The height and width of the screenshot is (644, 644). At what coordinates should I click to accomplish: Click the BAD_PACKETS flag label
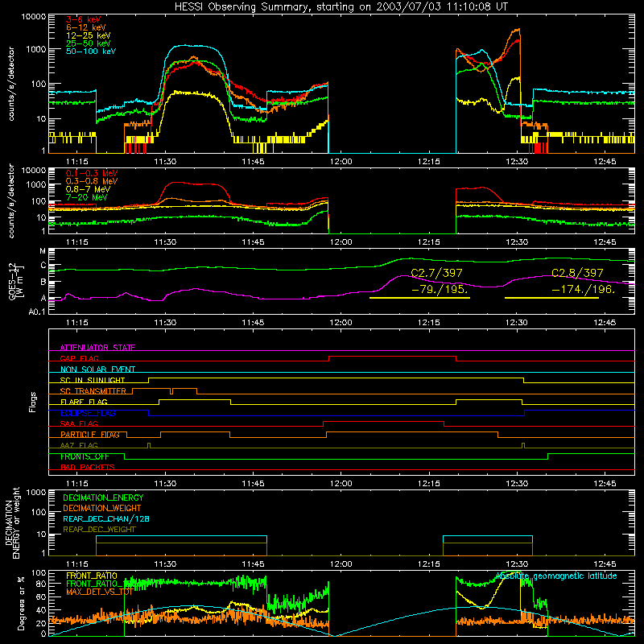coord(88,467)
